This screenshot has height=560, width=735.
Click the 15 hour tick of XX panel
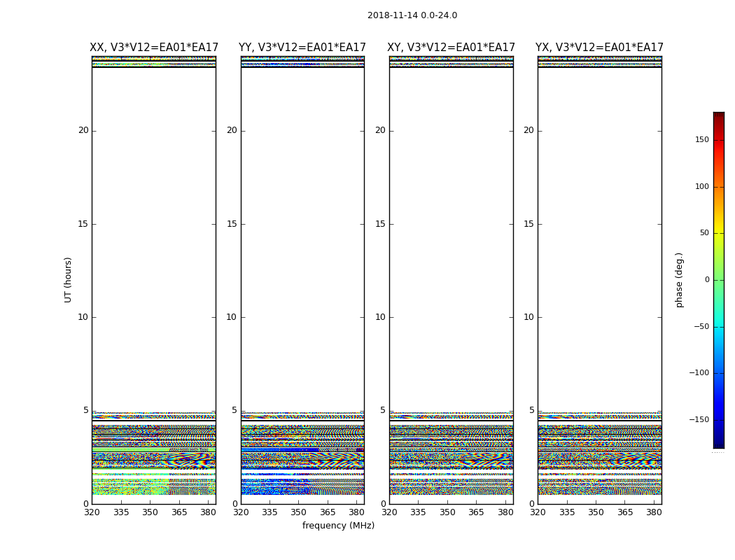(x=83, y=224)
